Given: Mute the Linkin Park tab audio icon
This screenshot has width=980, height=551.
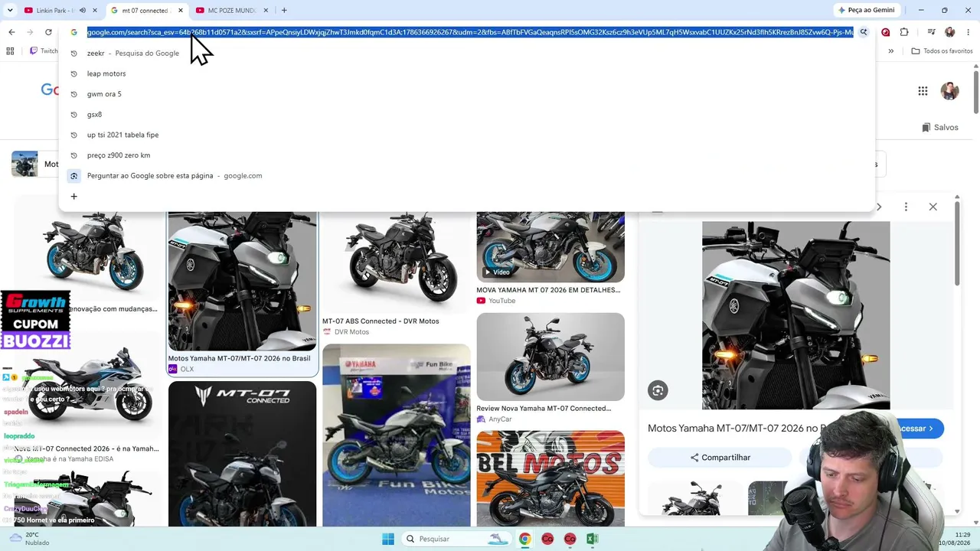Looking at the screenshot, I should 83,10.
